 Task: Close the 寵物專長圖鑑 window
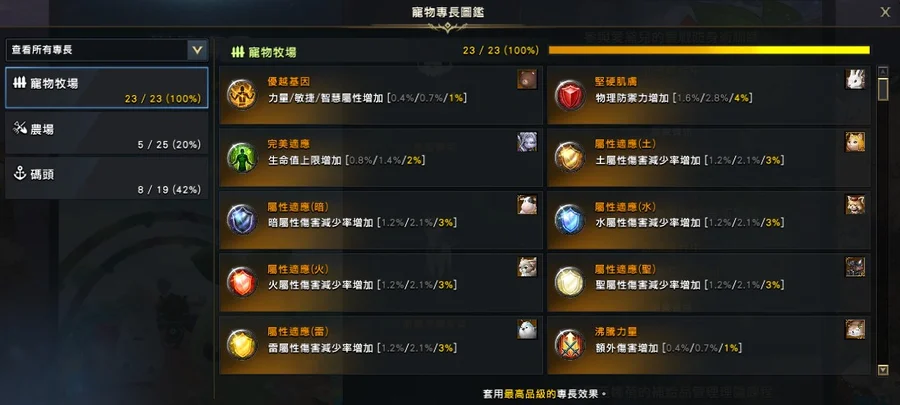885,13
